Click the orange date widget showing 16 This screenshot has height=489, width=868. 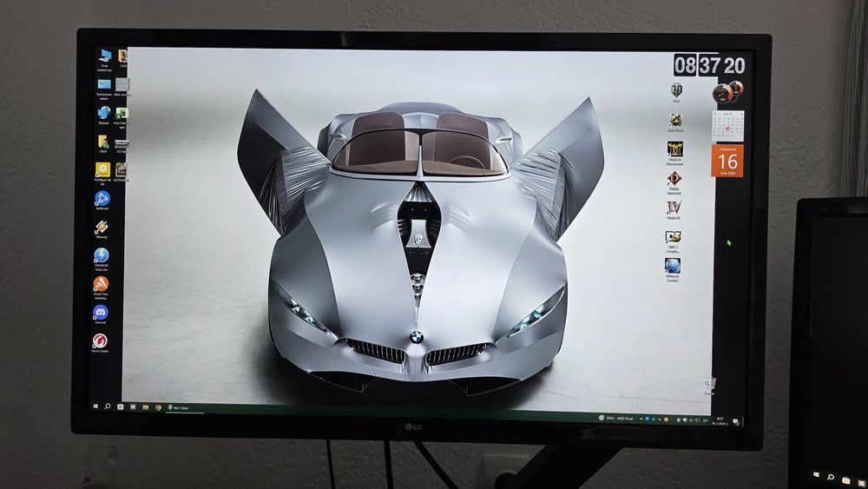pyautogui.click(x=727, y=161)
